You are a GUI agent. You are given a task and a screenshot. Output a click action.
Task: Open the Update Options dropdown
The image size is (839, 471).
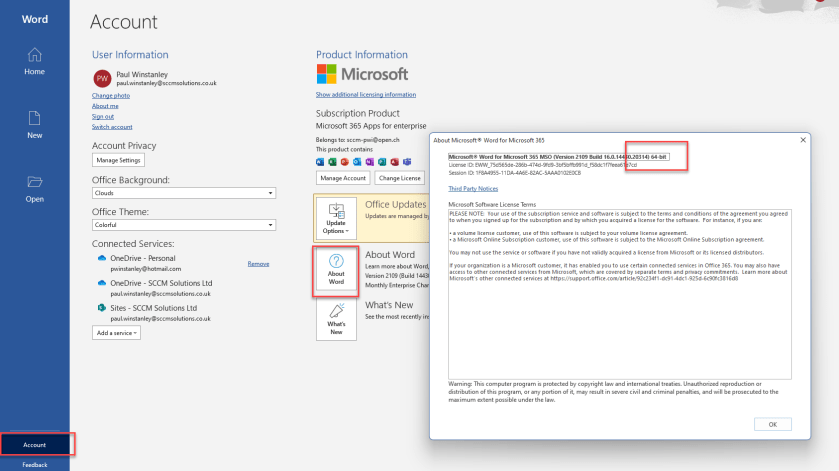pyautogui.click(x=336, y=215)
